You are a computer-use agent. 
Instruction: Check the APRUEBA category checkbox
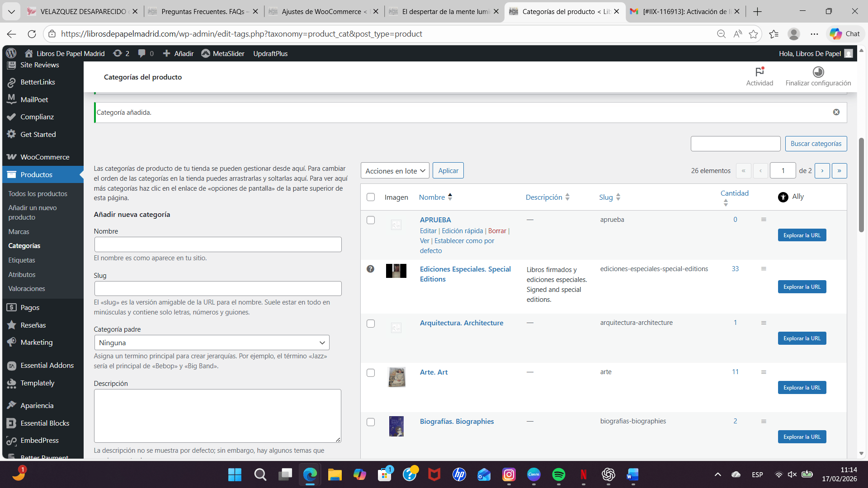371,220
